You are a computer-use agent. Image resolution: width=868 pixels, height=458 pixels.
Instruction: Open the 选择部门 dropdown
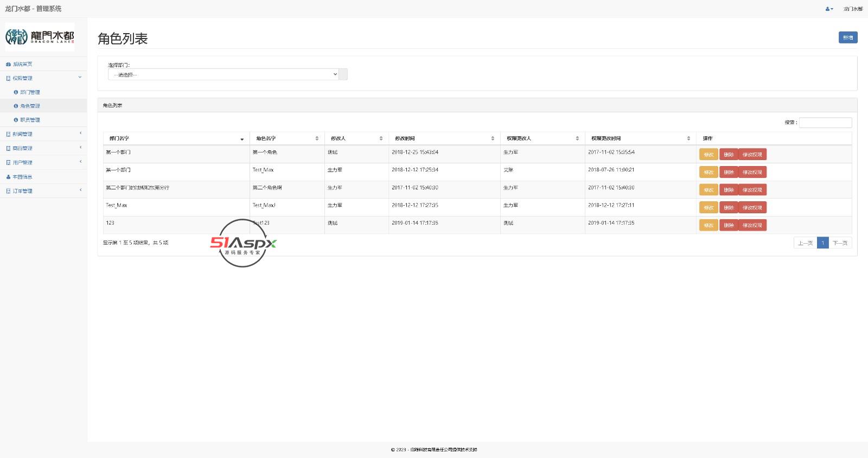pos(223,74)
